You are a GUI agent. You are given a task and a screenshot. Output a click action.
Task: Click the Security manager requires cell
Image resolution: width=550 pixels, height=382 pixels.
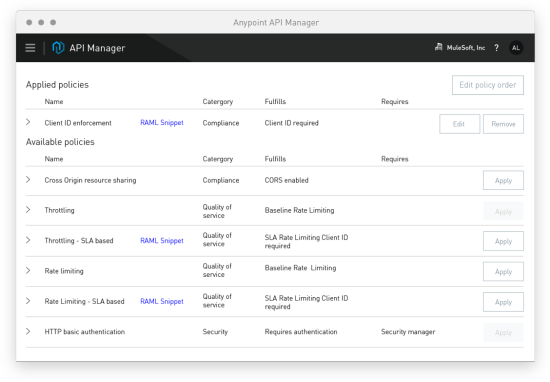tap(408, 332)
